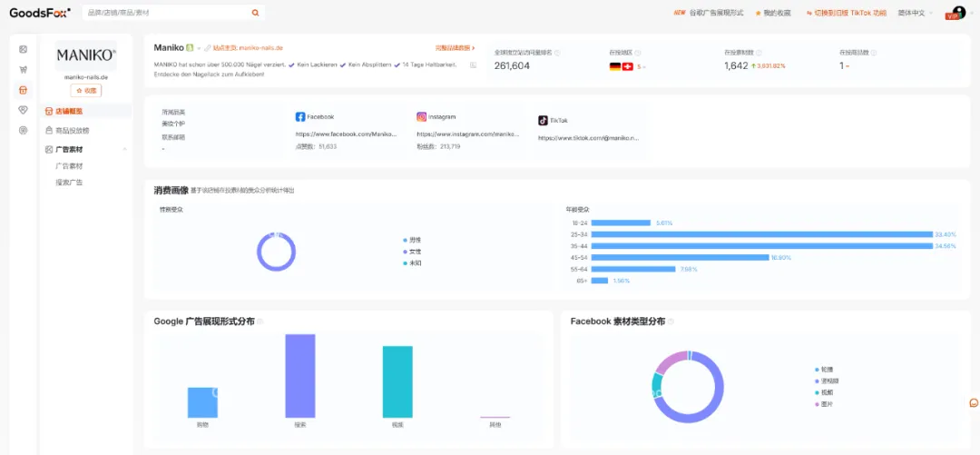Select the active store icon in left rail
The image size is (980, 455).
point(23,90)
